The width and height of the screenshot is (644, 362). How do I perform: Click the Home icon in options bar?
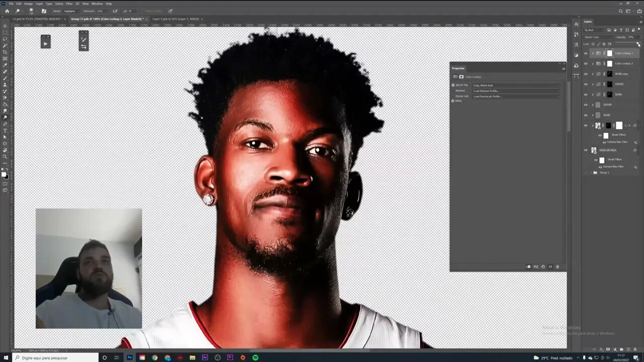7,11
